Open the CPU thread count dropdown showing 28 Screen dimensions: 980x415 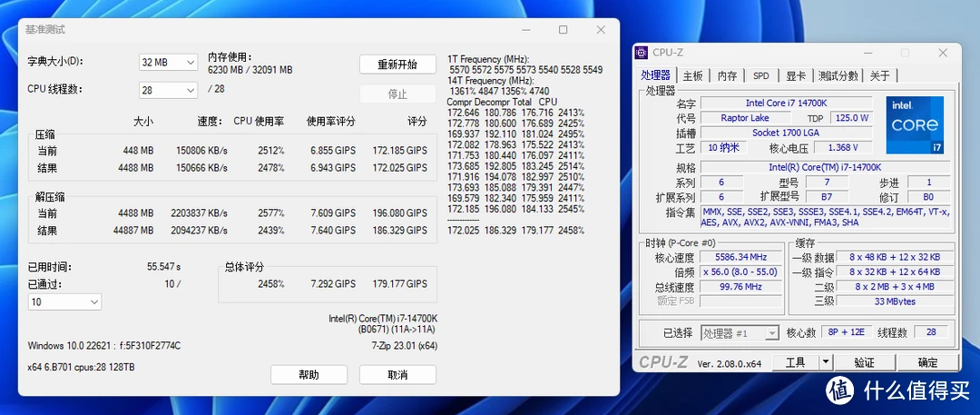point(168,90)
